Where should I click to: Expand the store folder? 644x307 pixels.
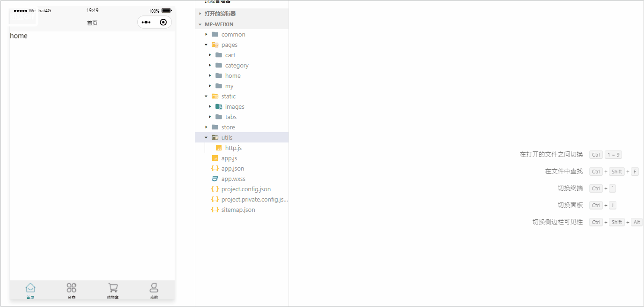[242, 127]
